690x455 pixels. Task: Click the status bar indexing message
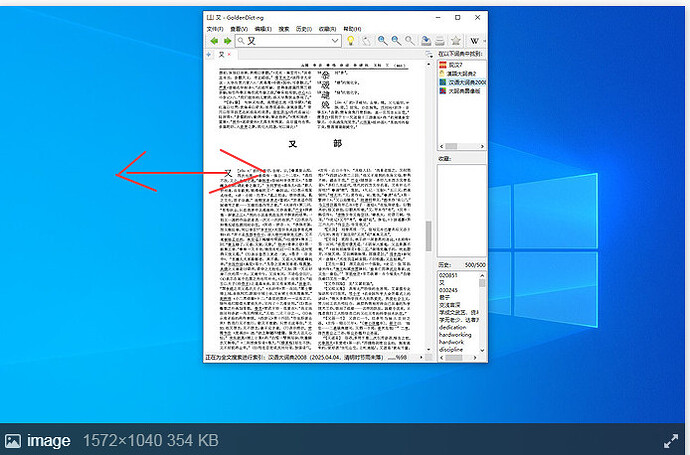point(305,358)
